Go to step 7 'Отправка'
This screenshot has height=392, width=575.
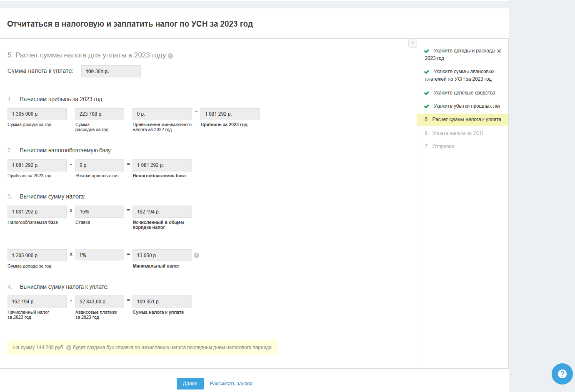[443, 146]
